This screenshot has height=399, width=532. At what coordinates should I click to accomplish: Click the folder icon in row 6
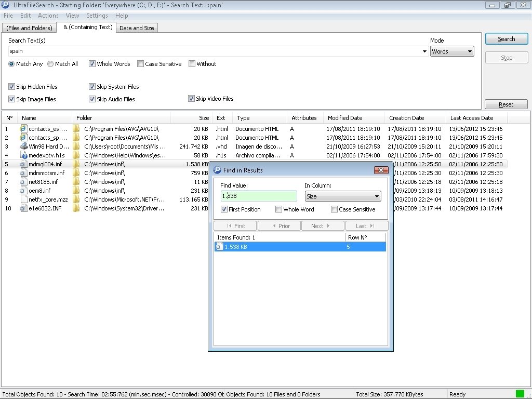[x=77, y=172]
